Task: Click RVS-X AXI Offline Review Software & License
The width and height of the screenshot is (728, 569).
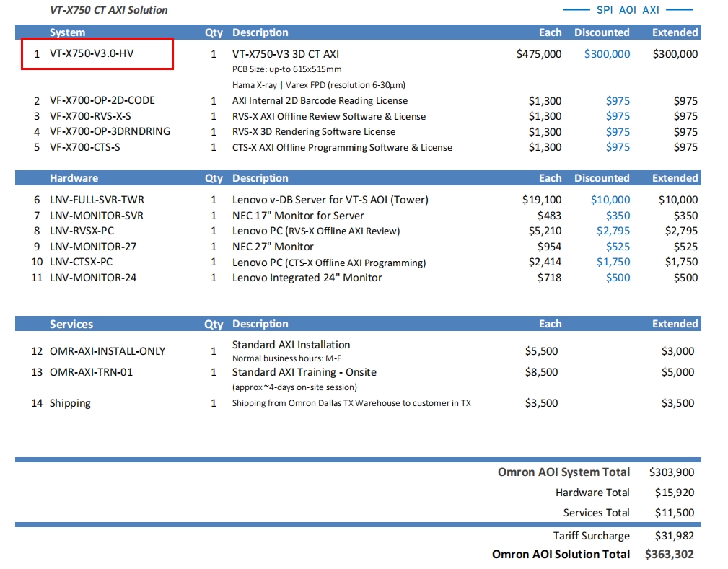Action: tap(329, 116)
